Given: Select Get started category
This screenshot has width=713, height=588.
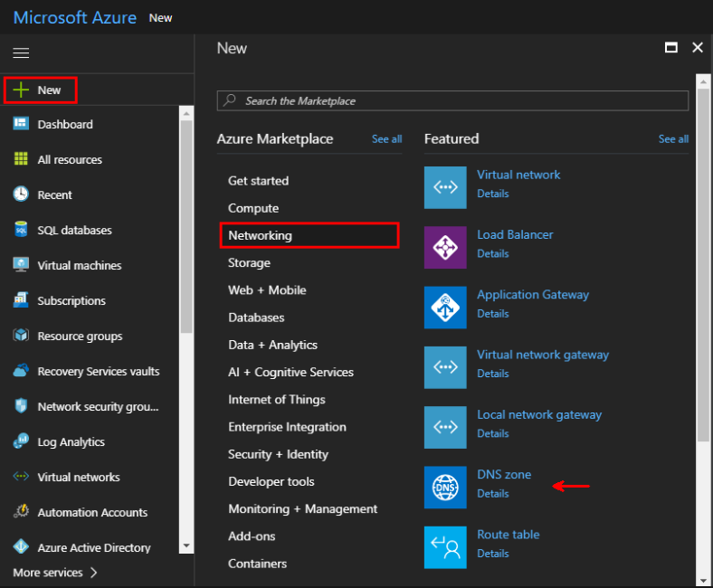Looking at the screenshot, I should 258,181.
